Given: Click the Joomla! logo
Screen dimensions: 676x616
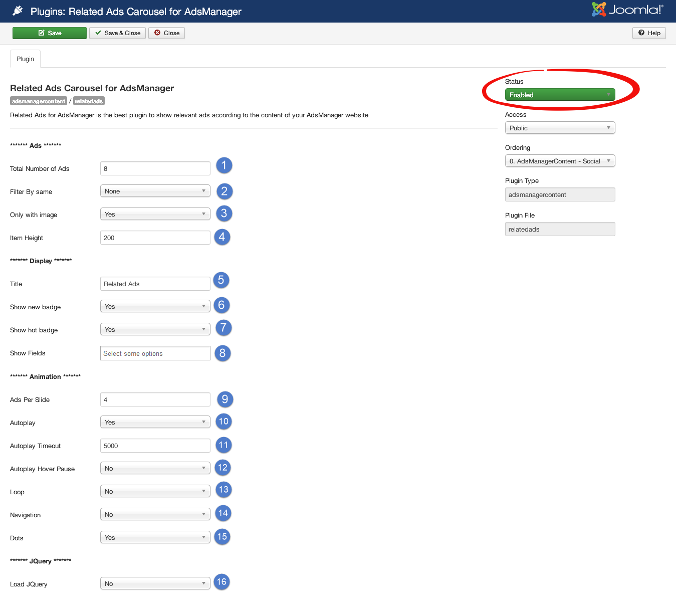Looking at the screenshot, I should pos(627,10).
